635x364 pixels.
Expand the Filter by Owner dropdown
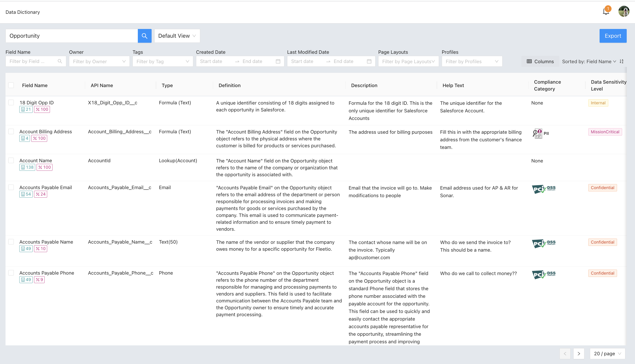point(99,62)
